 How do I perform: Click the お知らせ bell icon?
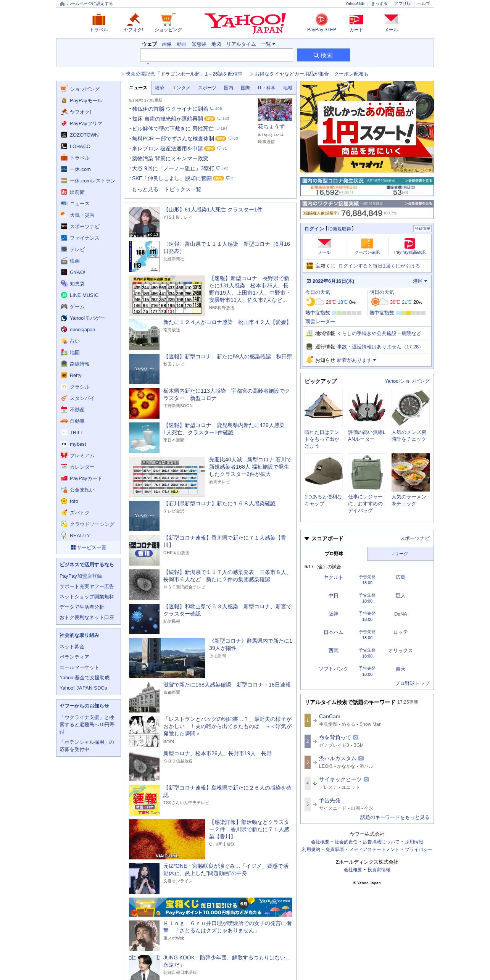(x=309, y=360)
